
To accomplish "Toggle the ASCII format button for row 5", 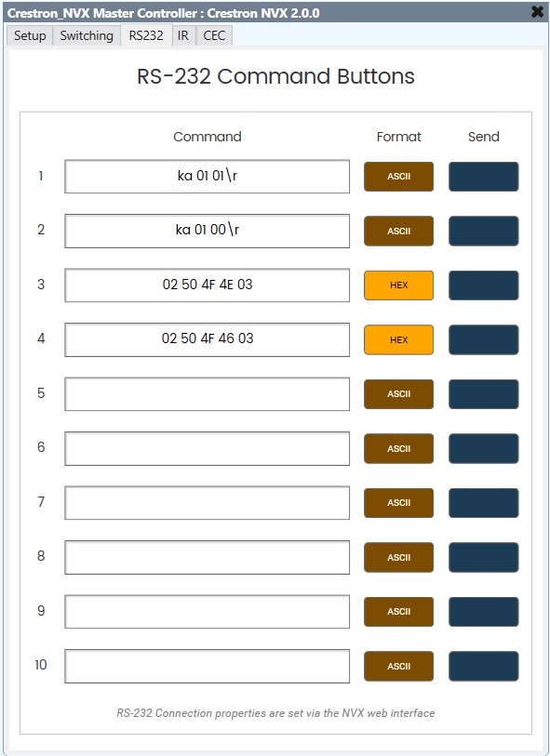I will coord(398,393).
